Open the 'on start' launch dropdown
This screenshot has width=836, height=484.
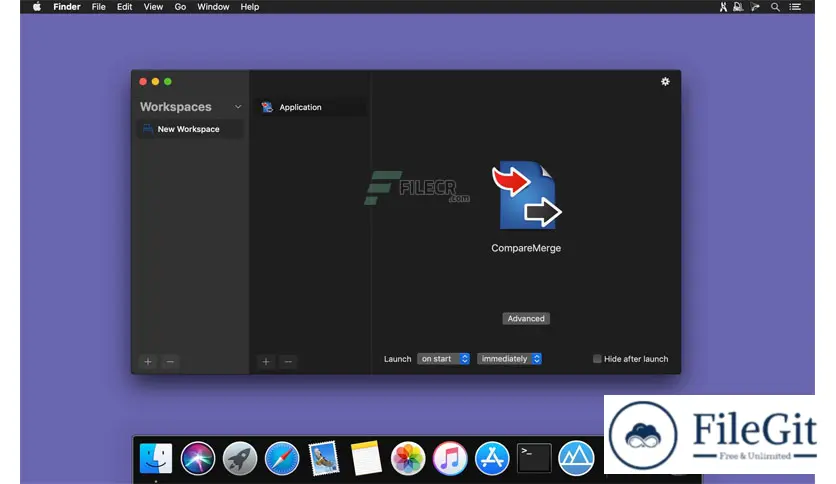pos(443,359)
